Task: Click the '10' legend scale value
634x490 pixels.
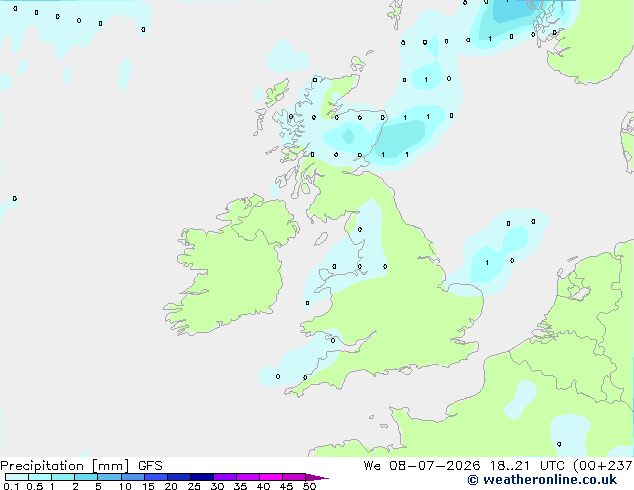Action: (125, 486)
